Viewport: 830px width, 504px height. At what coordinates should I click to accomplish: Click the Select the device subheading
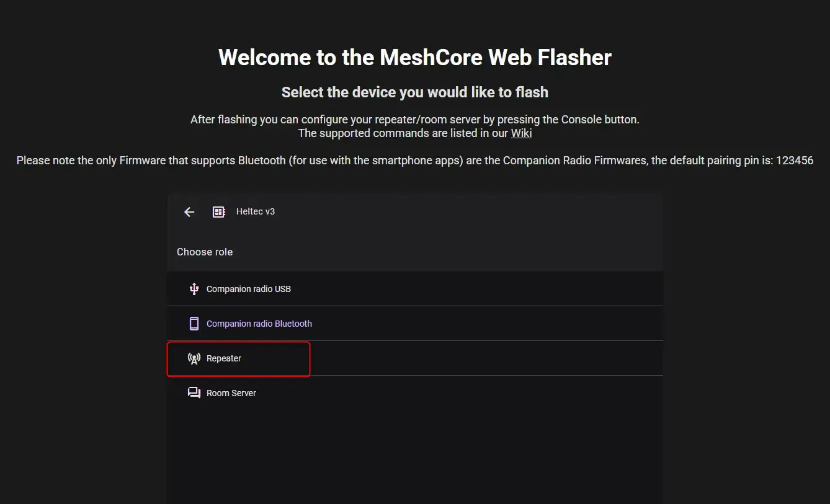pos(415,92)
